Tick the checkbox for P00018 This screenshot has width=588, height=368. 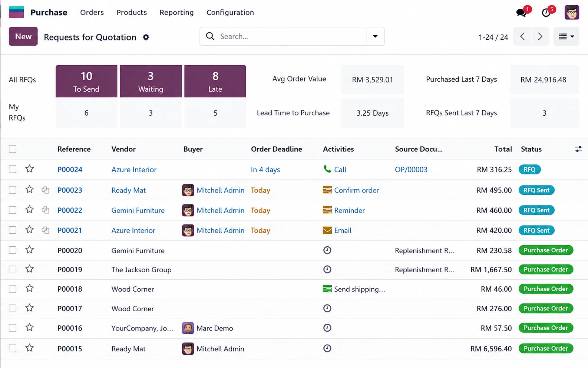click(13, 289)
